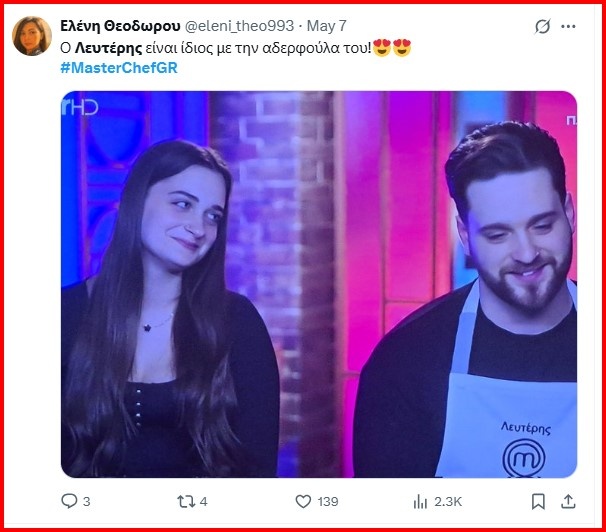The width and height of the screenshot is (606, 532).
Task: Open the #MasterChefGR hashtag link
Action: (118, 66)
